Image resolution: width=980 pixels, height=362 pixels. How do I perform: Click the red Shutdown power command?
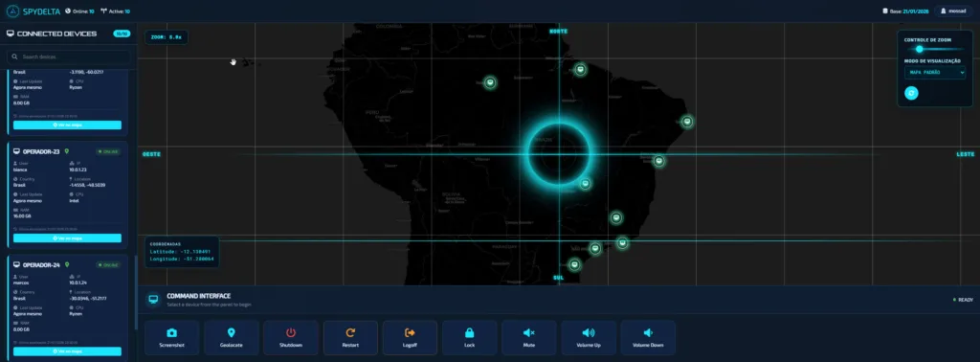click(x=291, y=338)
